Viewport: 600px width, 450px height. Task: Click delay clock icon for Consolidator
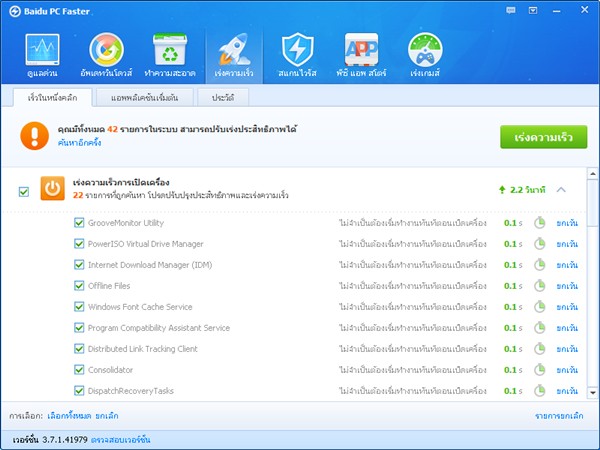click(540, 370)
